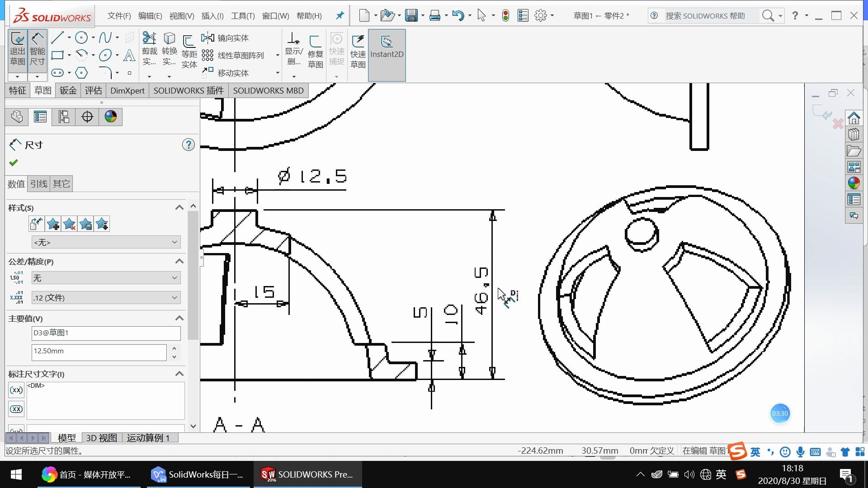Open the tolerance type dropdown
Viewport: 868px width, 488px height.
pyautogui.click(x=106, y=278)
